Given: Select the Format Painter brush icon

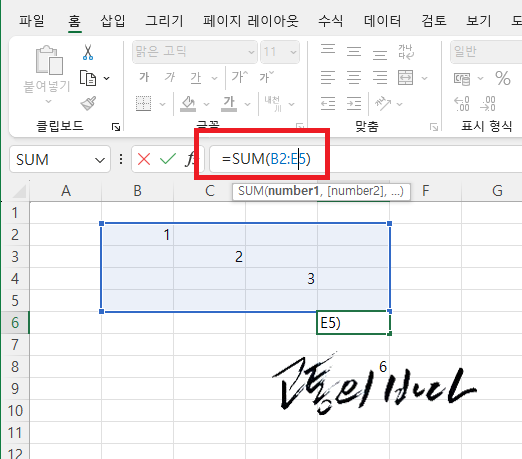Looking at the screenshot, I should point(88,104).
